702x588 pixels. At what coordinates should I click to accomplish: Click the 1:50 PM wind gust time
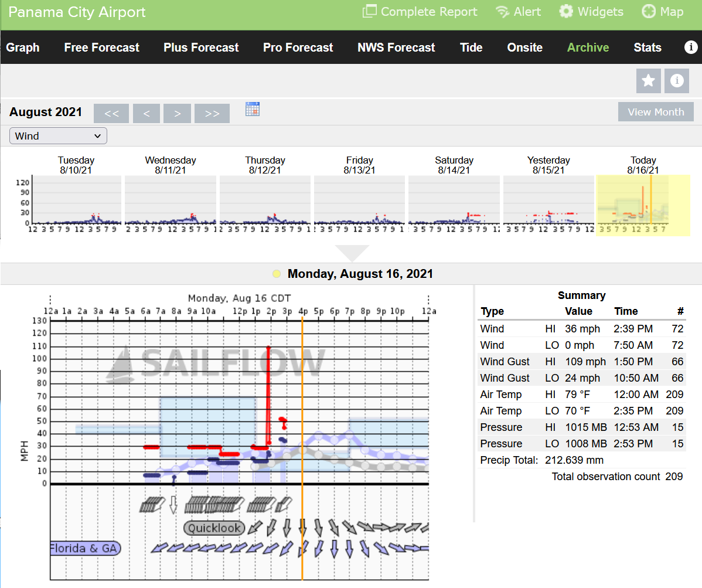[633, 361]
